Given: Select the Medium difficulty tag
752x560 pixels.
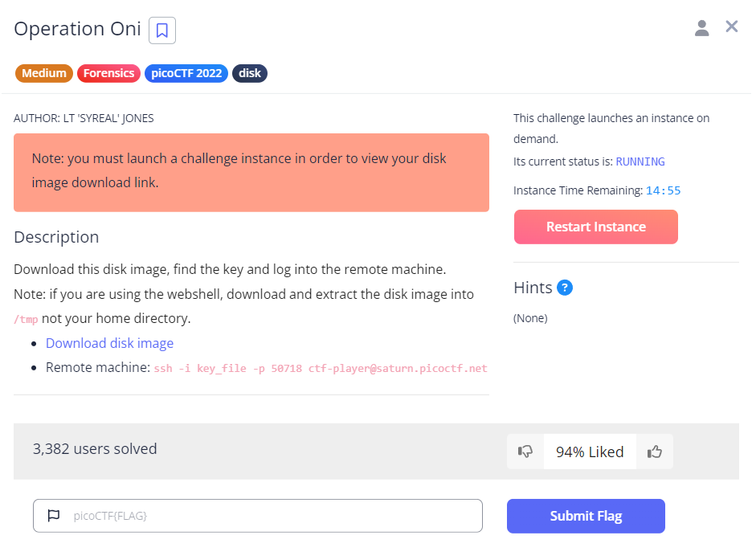Looking at the screenshot, I should click(44, 73).
